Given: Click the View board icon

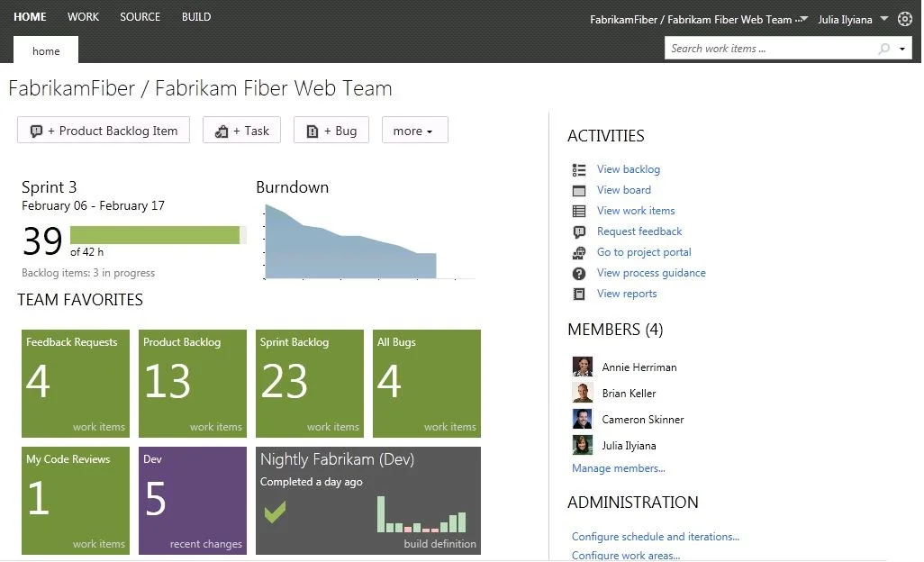Looking at the screenshot, I should click(x=579, y=190).
